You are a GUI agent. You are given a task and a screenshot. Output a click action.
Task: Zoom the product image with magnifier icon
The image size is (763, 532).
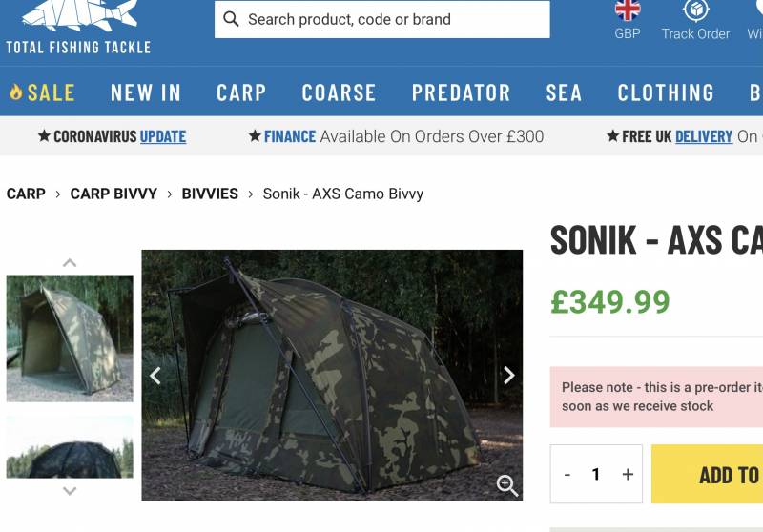click(x=507, y=485)
